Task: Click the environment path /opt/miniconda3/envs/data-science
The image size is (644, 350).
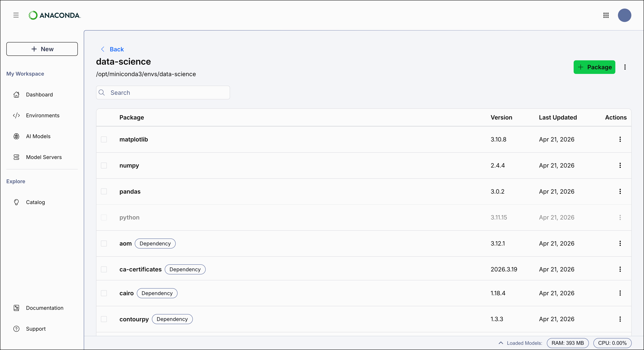Action: [x=146, y=74]
